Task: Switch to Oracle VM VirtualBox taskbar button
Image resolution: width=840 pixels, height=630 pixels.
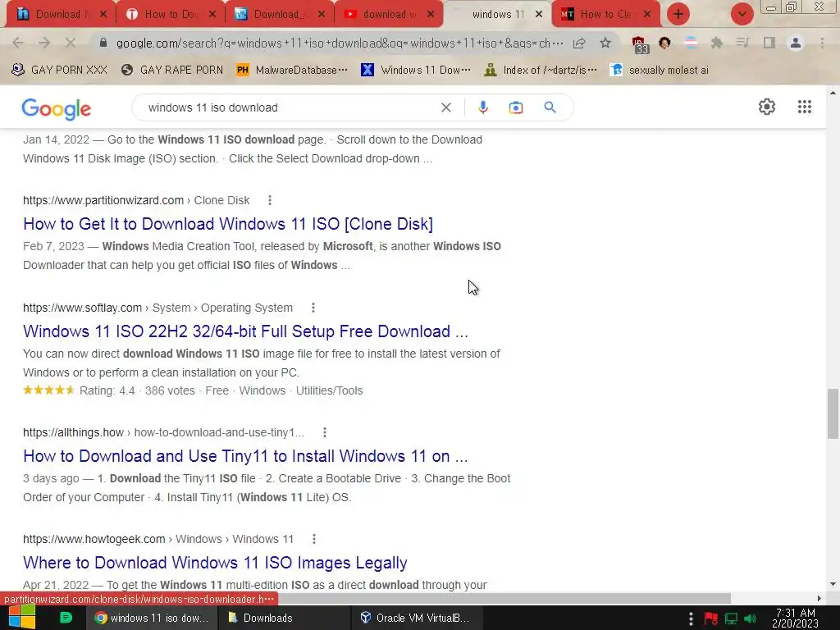Action: click(x=417, y=618)
